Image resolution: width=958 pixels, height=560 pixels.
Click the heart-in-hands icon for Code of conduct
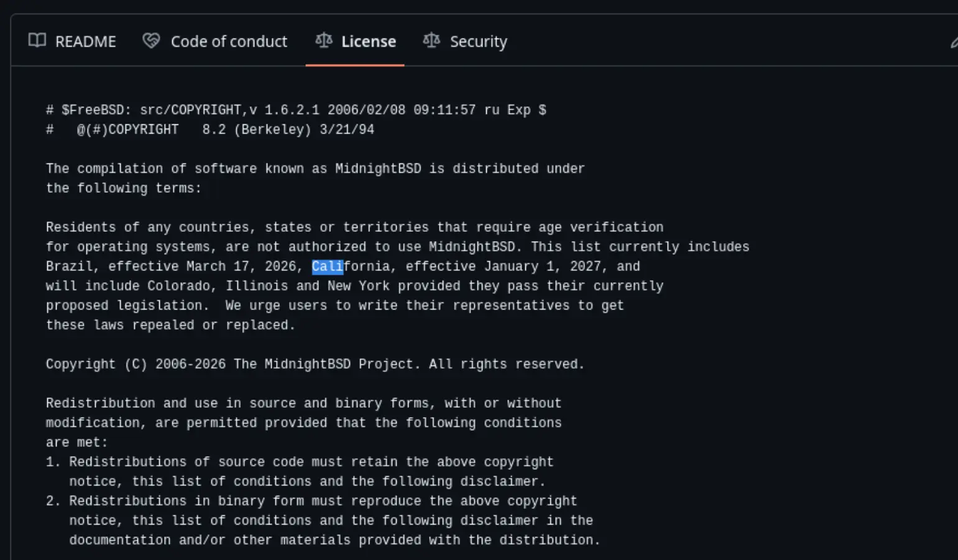click(150, 40)
